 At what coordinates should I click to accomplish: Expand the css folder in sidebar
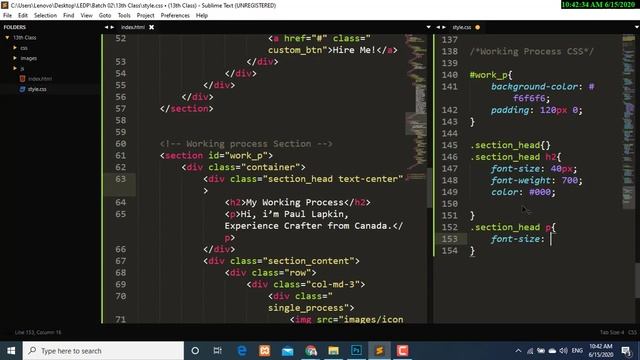[15, 48]
